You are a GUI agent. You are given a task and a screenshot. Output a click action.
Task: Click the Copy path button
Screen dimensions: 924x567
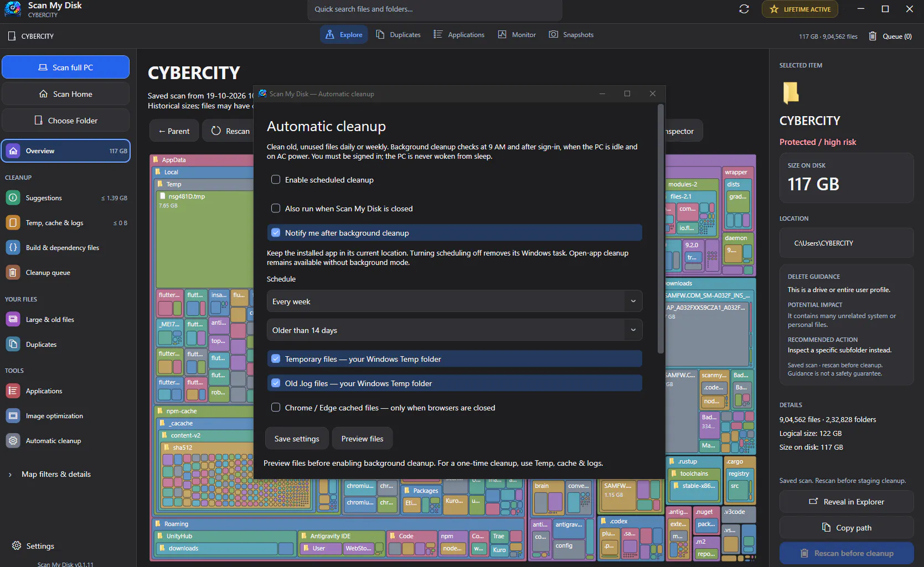coord(846,528)
